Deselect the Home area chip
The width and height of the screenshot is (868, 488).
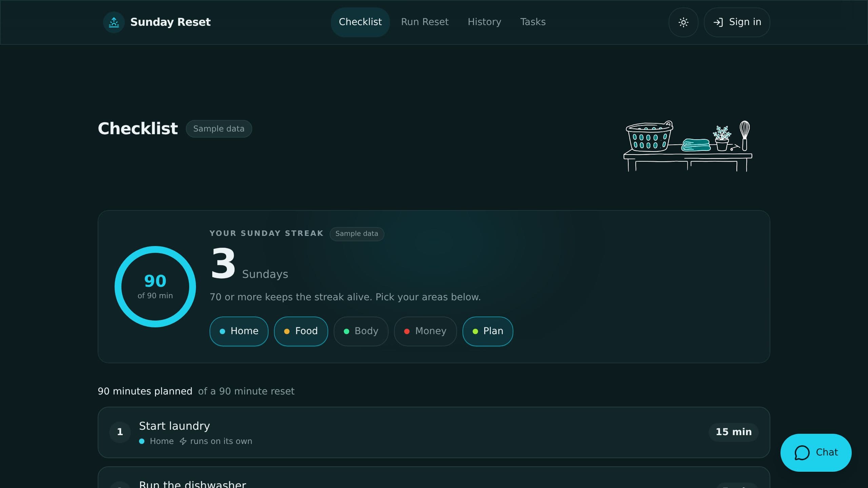pyautogui.click(x=239, y=331)
